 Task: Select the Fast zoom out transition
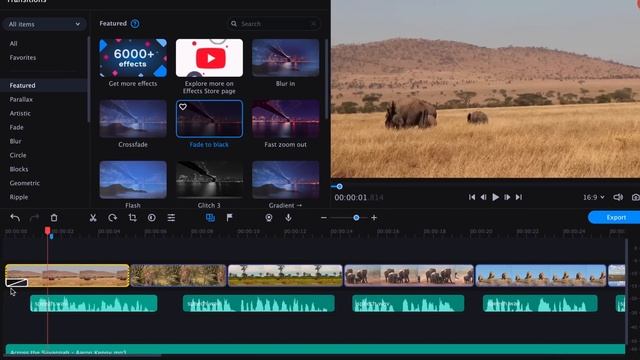tap(286, 119)
